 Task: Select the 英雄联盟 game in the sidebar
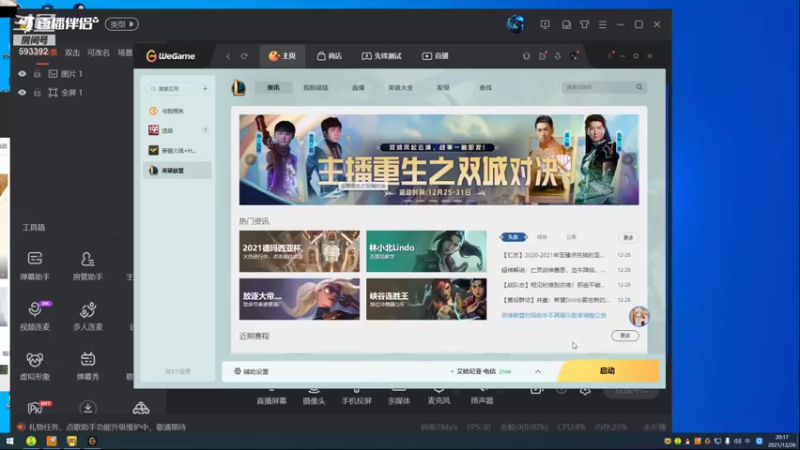[x=178, y=170]
